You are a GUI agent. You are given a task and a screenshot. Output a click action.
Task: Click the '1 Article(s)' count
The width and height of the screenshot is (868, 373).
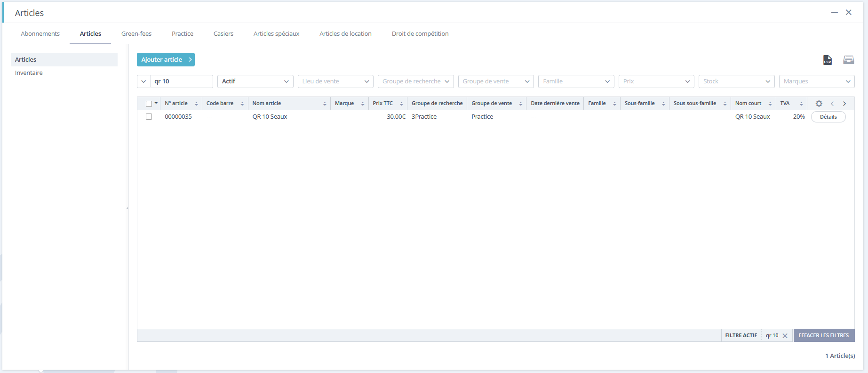pos(840,356)
